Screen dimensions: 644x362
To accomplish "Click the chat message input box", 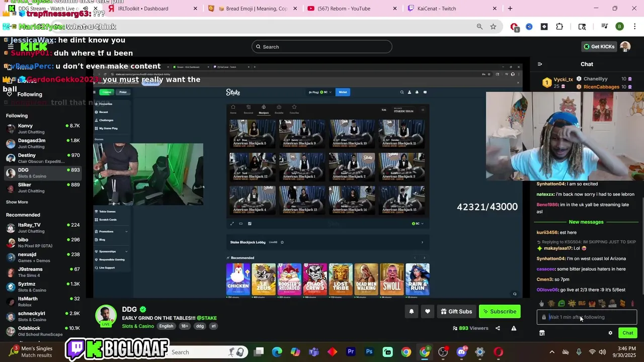I will 587,317.
